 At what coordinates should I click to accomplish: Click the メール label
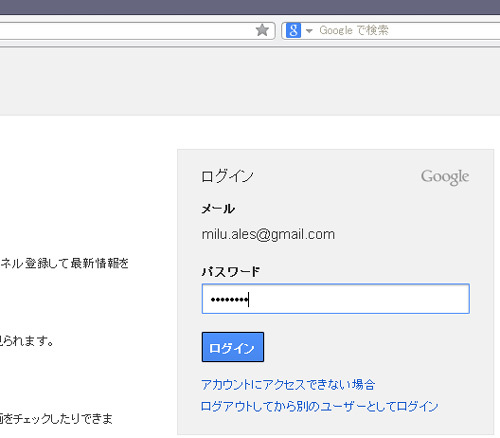[x=218, y=209]
